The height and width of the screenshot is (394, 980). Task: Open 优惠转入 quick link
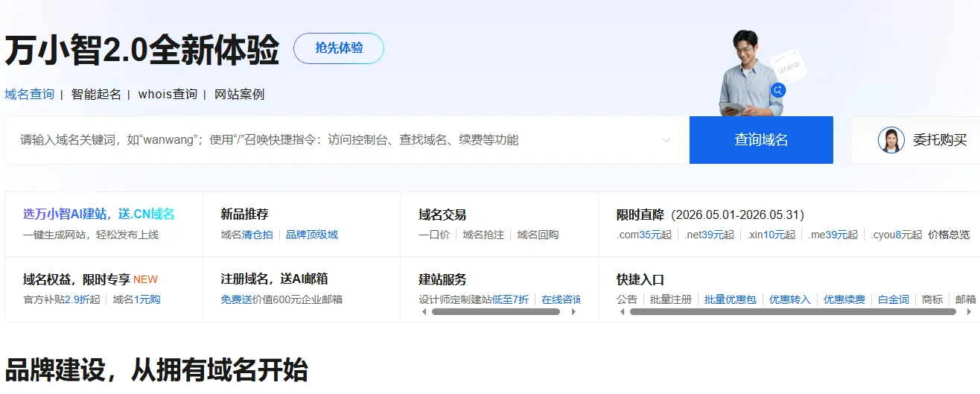pos(790,299)
